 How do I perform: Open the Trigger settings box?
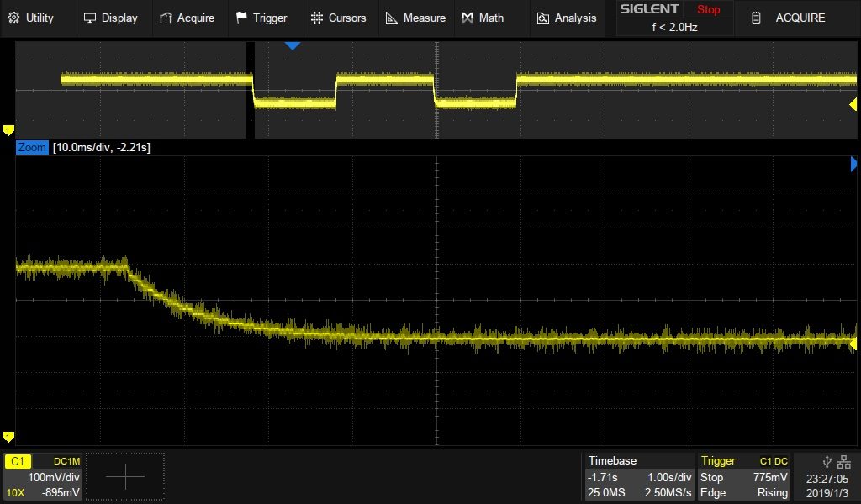[x=745, y=477]
